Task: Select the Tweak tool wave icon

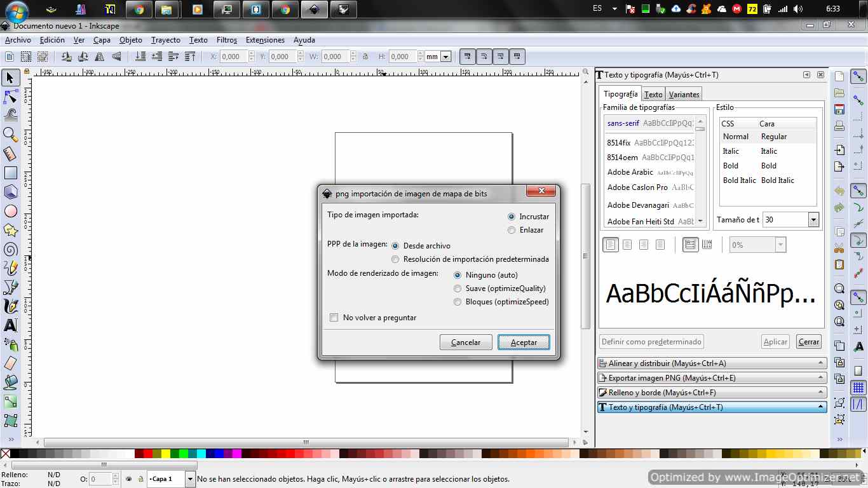Action: click(x=10, y=116)
